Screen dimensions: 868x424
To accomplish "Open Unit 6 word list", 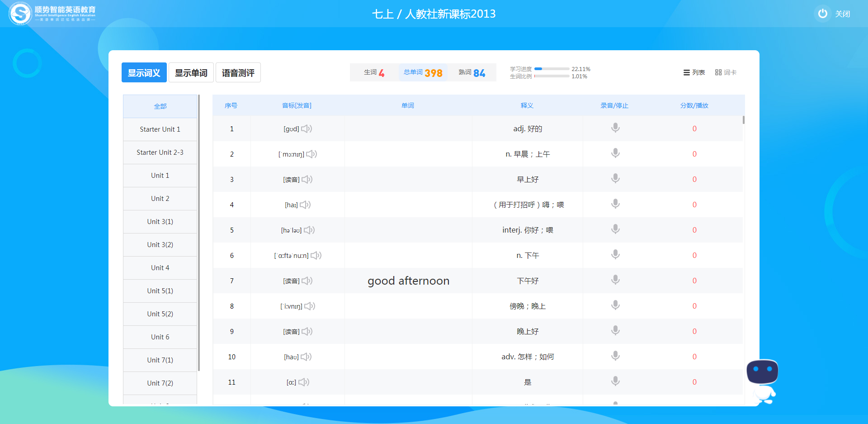I will click(160, 337).
